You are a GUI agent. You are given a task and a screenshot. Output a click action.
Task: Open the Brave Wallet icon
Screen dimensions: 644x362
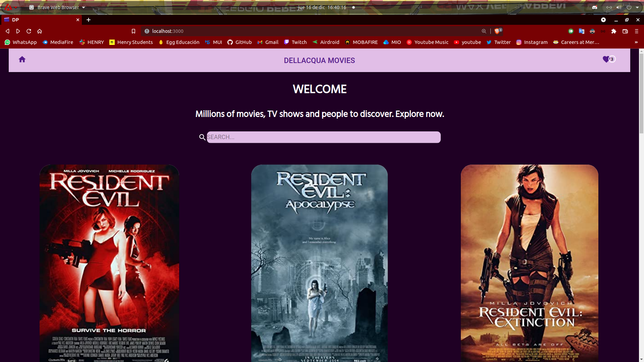625,31
